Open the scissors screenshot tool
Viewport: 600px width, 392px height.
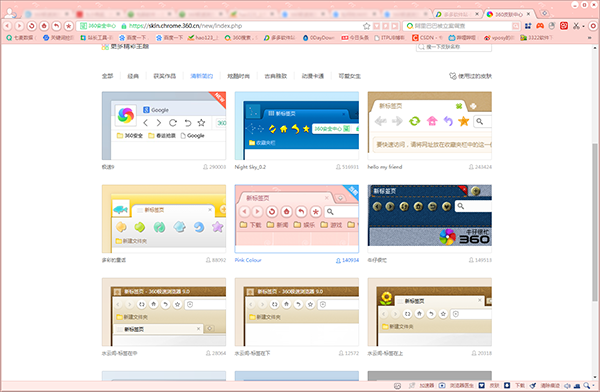tap(576, 26)
